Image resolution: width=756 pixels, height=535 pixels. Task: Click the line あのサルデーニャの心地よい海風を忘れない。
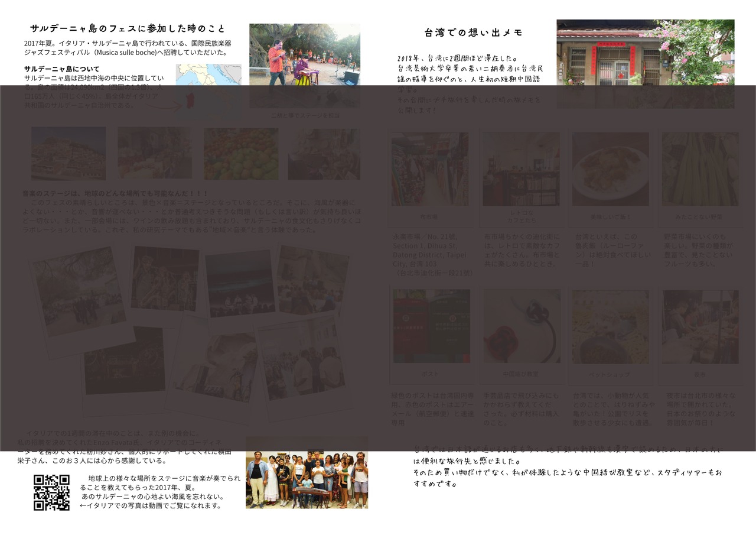point(152,497)
